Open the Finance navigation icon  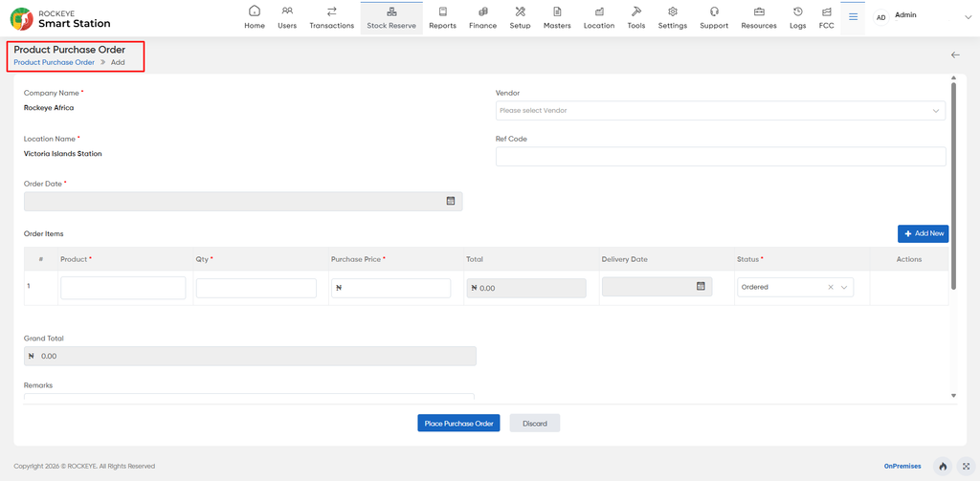coord(482,11)
